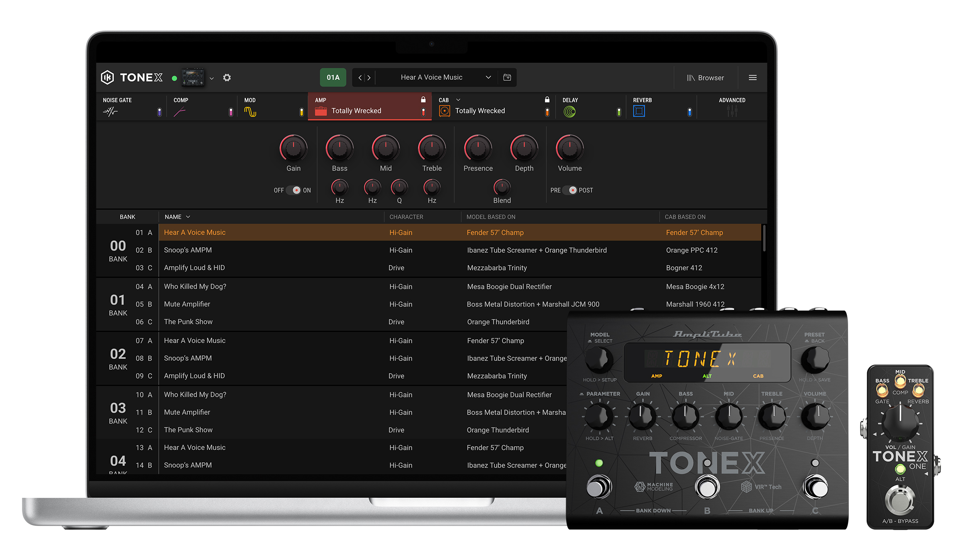This screenshot has height=560, width=963.
Task: Sort by NAME column dropdown
Action: click(x=177, y=217)
